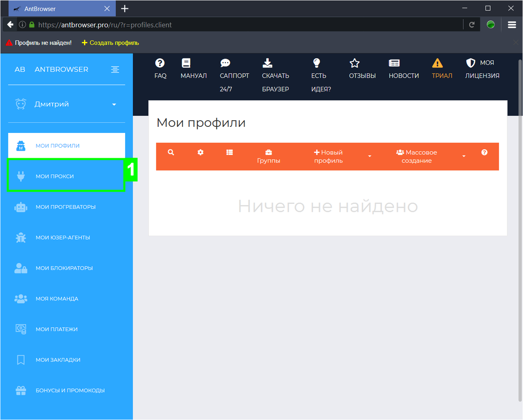
Task: Click the Новый профиль button
Action: 328,156
